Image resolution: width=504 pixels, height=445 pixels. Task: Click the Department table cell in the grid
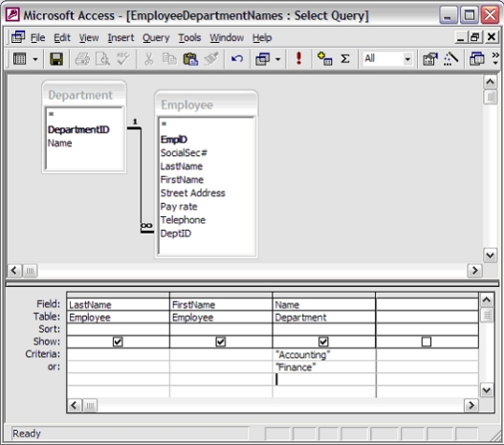click(324, 318)
